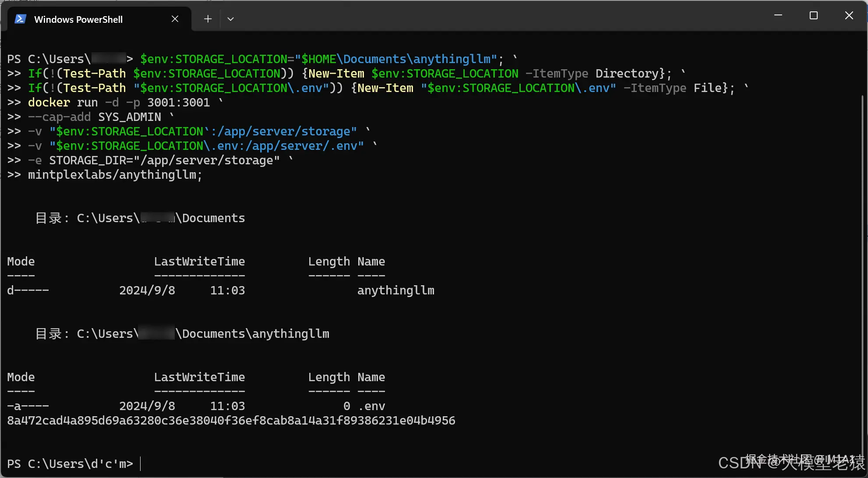Viewport: 868px width, 478px height.
Task: Click the PowerShell icon on the tab
Action: pos(21,19)
